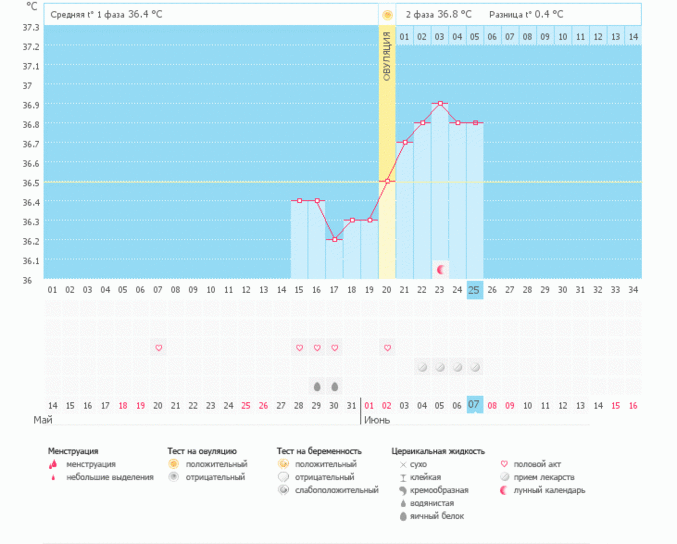The height and width of the screenshot is (544, 677).
Task: Click the pill icon under cycle day 25
Action: (475, 367)
